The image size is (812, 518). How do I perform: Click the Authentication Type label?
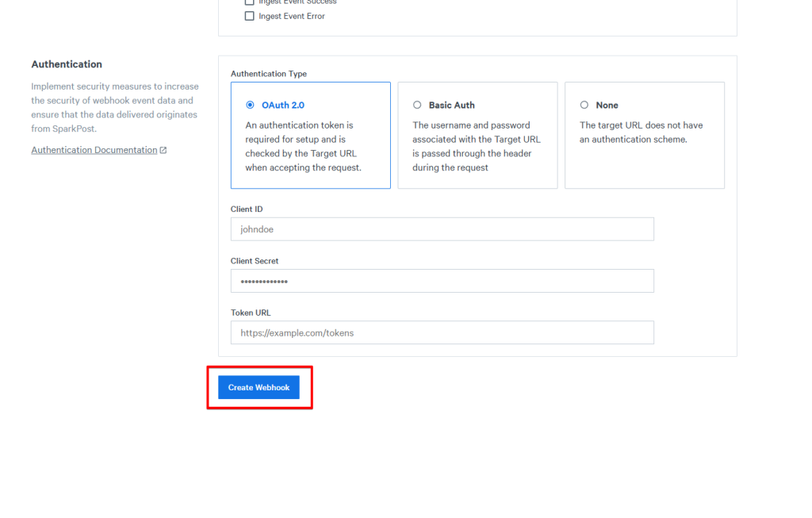click(268, 74)
